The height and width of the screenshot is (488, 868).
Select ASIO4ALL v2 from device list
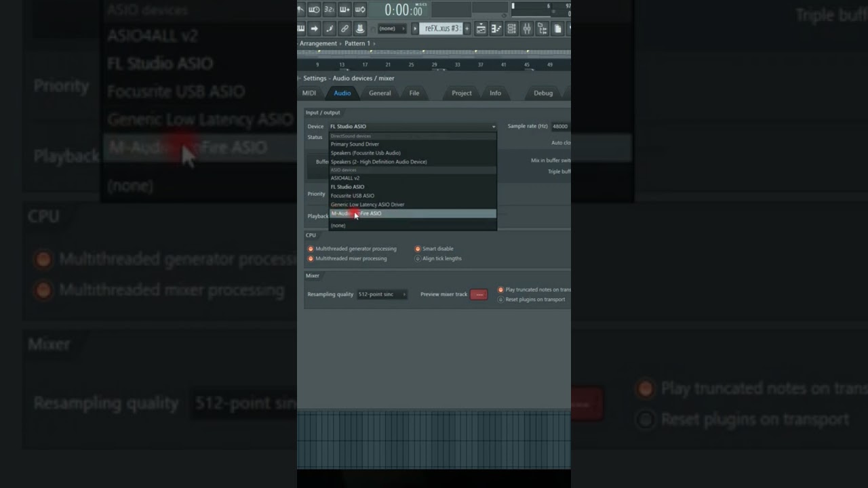413,178
